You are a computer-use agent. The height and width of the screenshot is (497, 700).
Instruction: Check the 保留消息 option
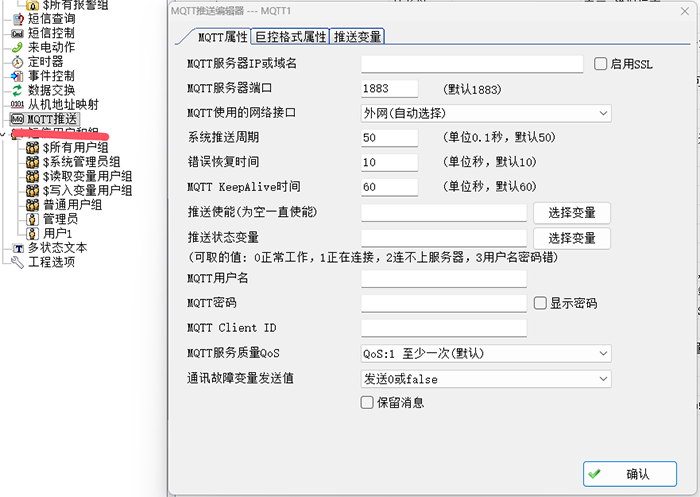pos(367,403)
